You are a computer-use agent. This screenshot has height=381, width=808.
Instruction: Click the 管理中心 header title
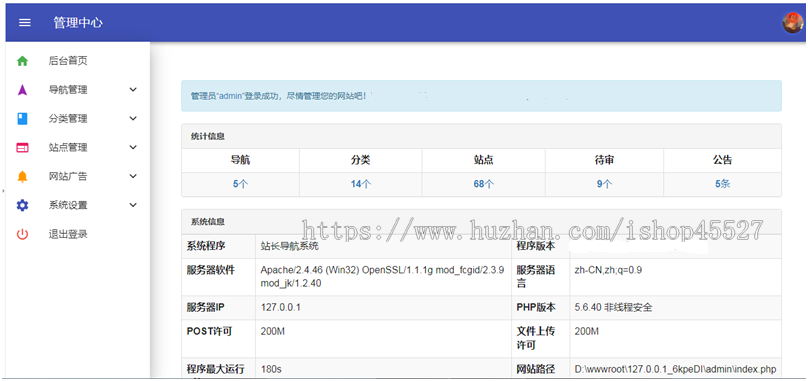coord(78,23)
